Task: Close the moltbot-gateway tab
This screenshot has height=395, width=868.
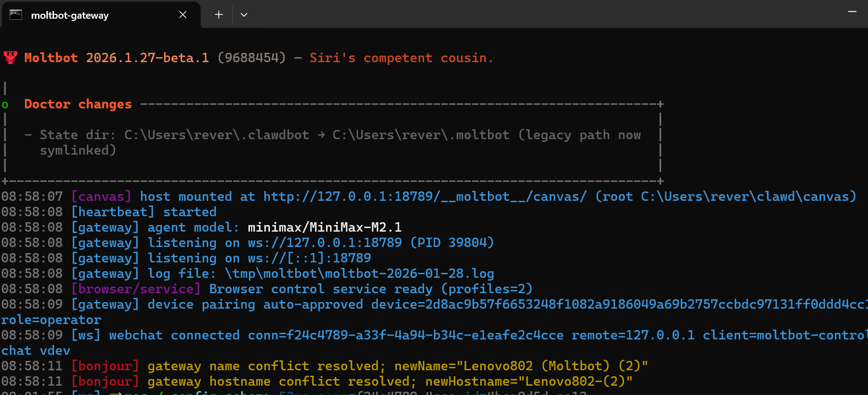Action: point(183,15)
